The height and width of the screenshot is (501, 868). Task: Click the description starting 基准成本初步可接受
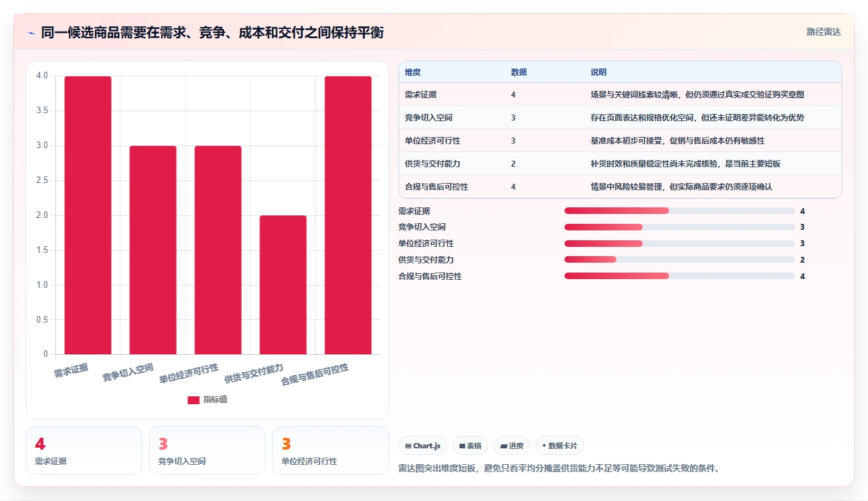pos(678,141)
